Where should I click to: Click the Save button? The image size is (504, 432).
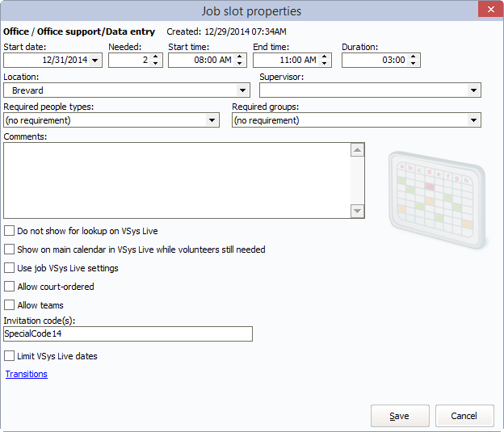click(399, 416)
